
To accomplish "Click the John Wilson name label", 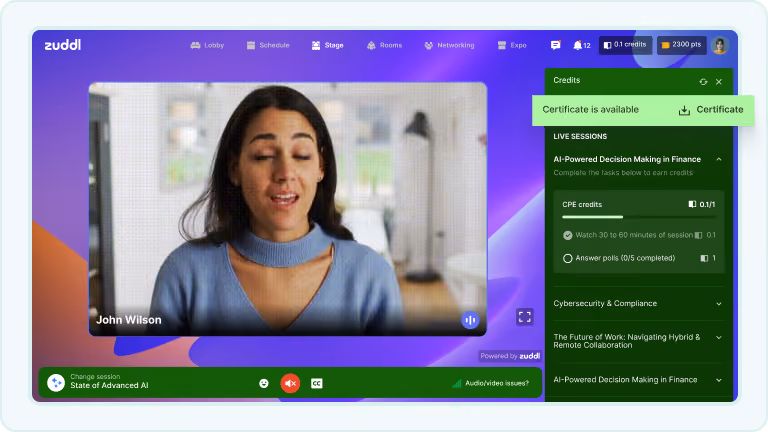I will point(129,320).
